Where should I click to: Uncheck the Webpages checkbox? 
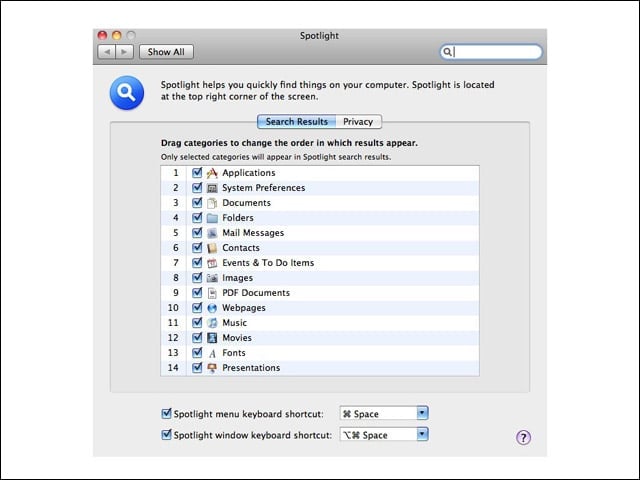pos(197,308)
